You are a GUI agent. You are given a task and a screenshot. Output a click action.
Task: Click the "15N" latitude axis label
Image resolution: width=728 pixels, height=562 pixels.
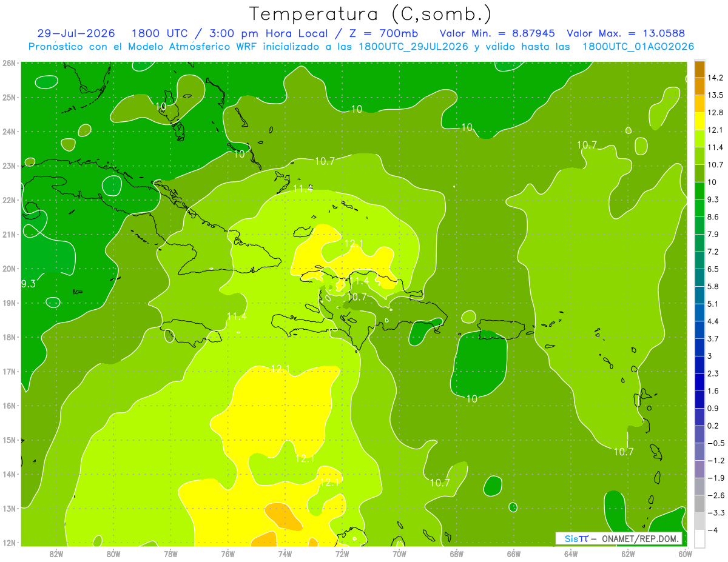(9, 440)
